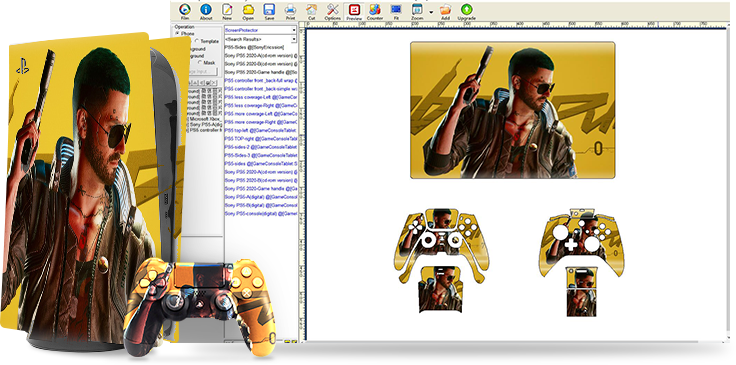
Task: Select Sony PS5-B(digital) template entry
Action: [x=261, y=205]
